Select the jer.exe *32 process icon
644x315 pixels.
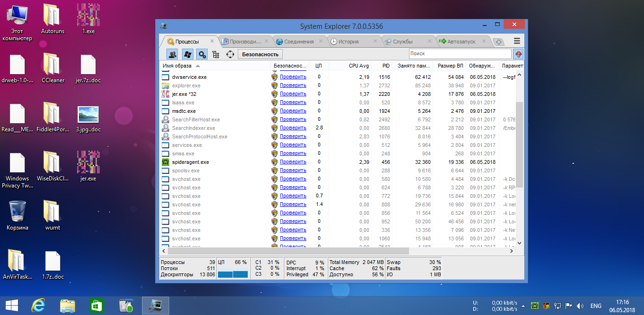click(165, 94)
